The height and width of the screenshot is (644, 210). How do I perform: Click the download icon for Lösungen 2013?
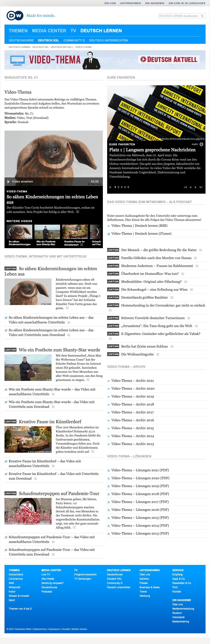[x=108, y=533]
